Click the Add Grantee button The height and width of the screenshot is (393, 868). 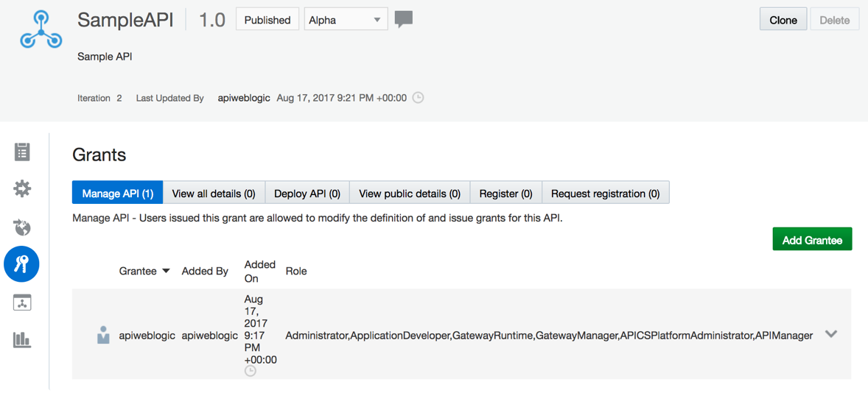coord(812,241)
